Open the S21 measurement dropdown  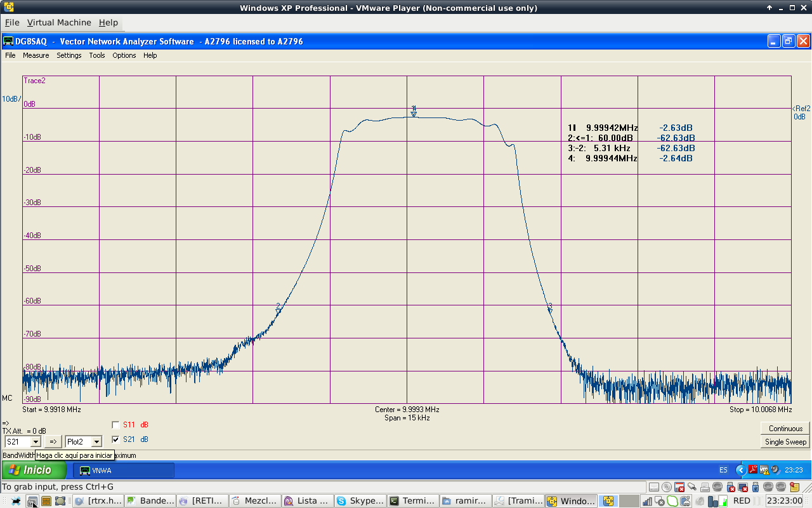(x=36, y=441)
